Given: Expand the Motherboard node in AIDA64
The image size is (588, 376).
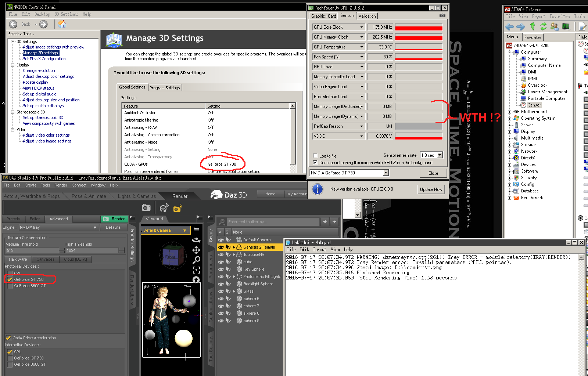Looking at the screenshot, I should 510,112.
